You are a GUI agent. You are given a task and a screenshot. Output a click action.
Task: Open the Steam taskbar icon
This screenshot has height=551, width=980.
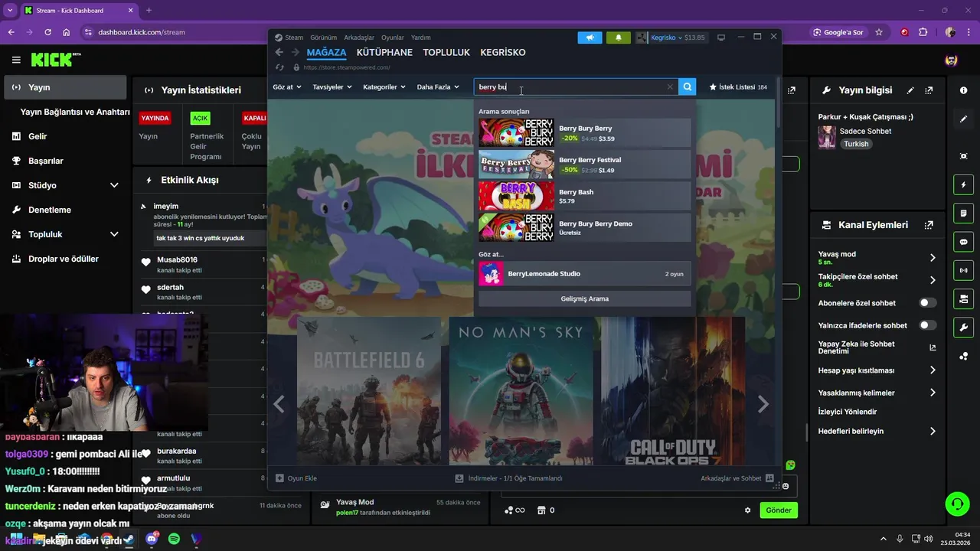tap(129, 540)
